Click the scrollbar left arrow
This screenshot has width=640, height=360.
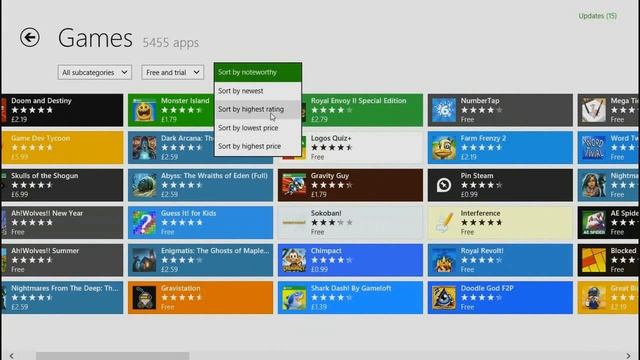point(11,356)
